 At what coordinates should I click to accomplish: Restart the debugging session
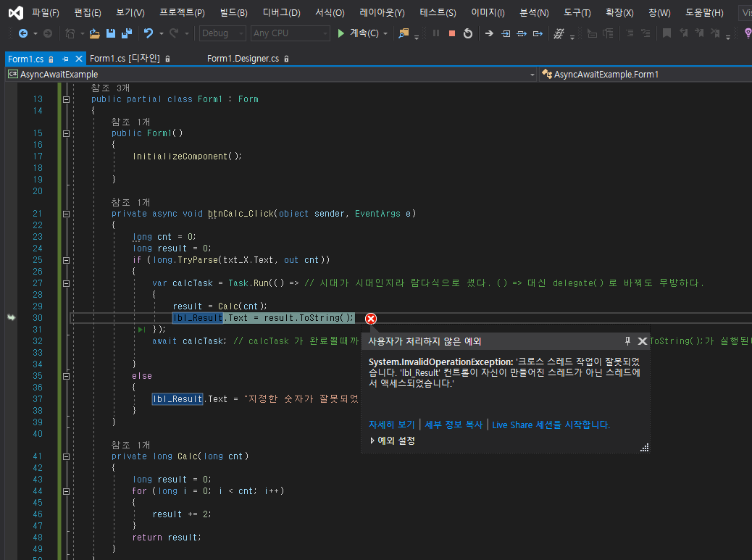click(468, 33)
